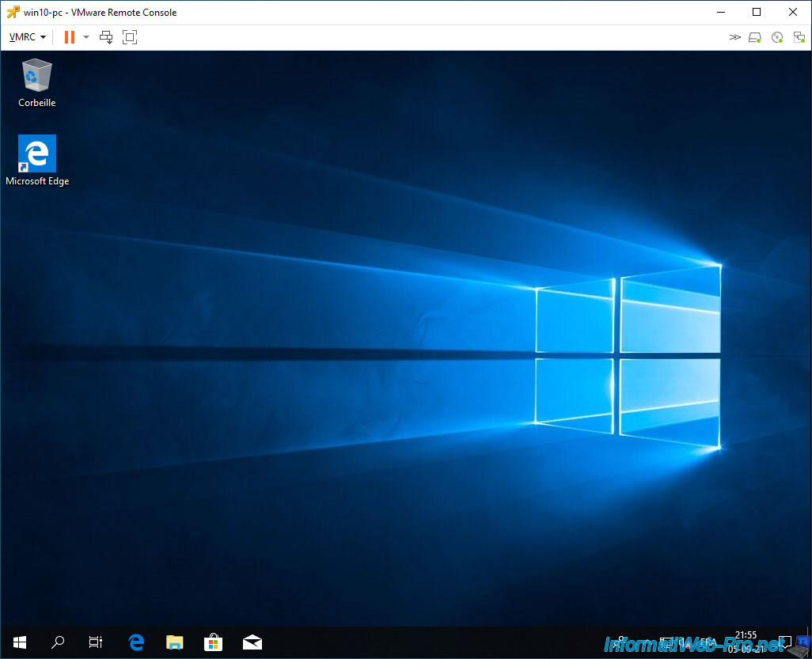Maximize the VMware Remote Console window
Screen dimensions: 812x659
(x=757, y=12)
